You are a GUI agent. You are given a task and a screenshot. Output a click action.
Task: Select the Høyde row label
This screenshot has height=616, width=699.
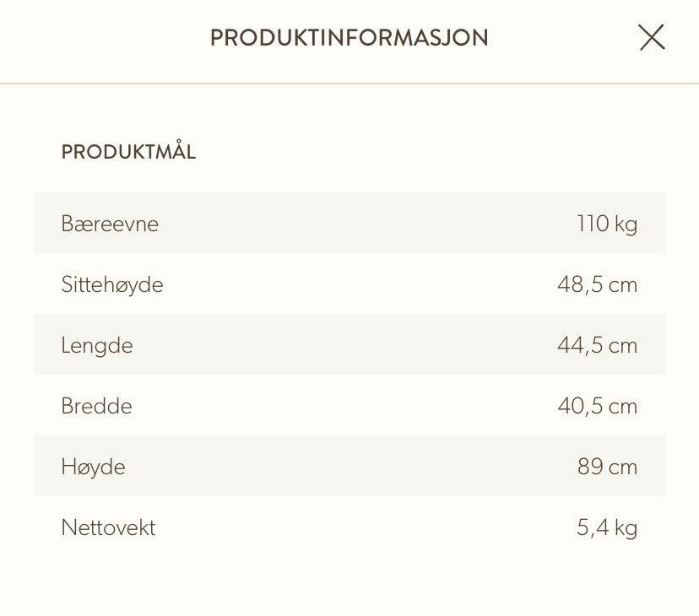click(x=93, y=467)
